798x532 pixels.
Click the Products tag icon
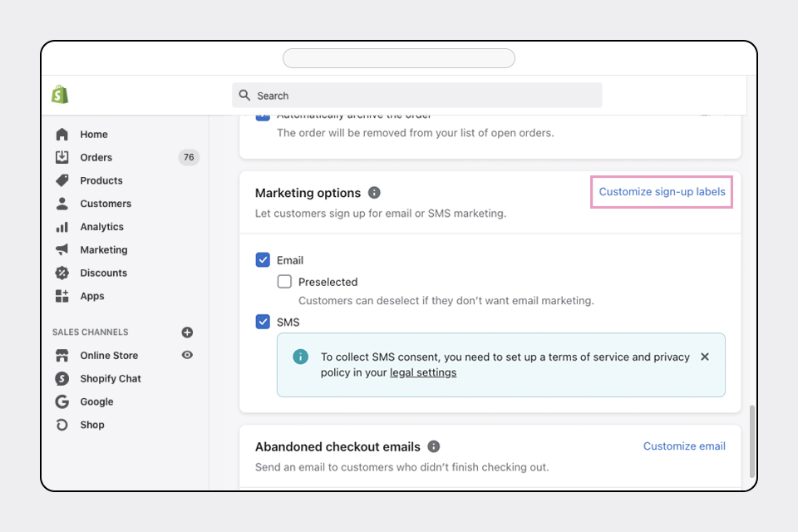[x=62, y=180]
